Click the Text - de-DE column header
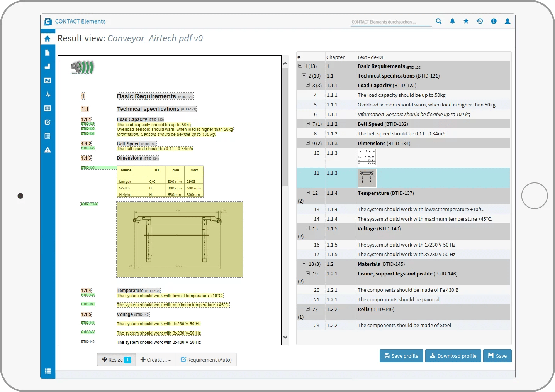 pos(371,57)
